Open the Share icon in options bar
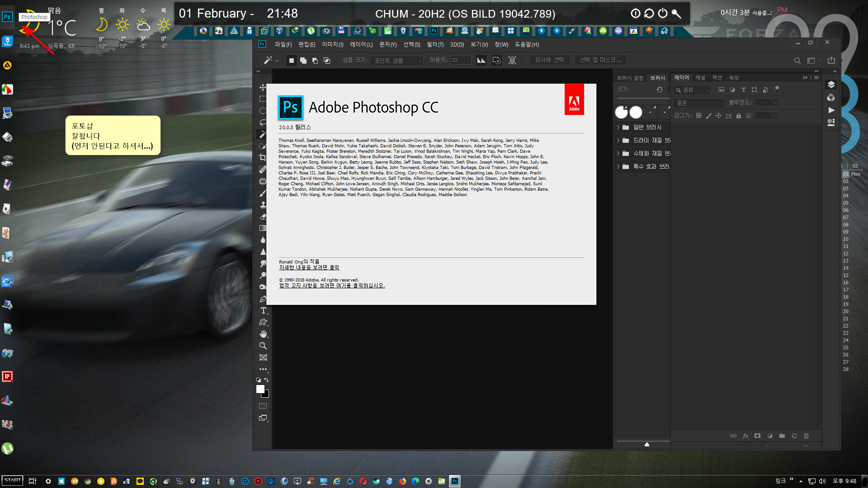 831,61
